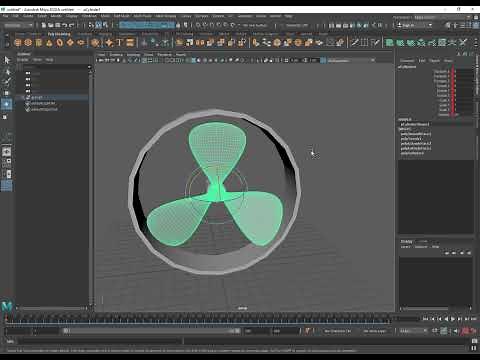Click the New Scene icon
480x360 pixels.
coord(44,25)
